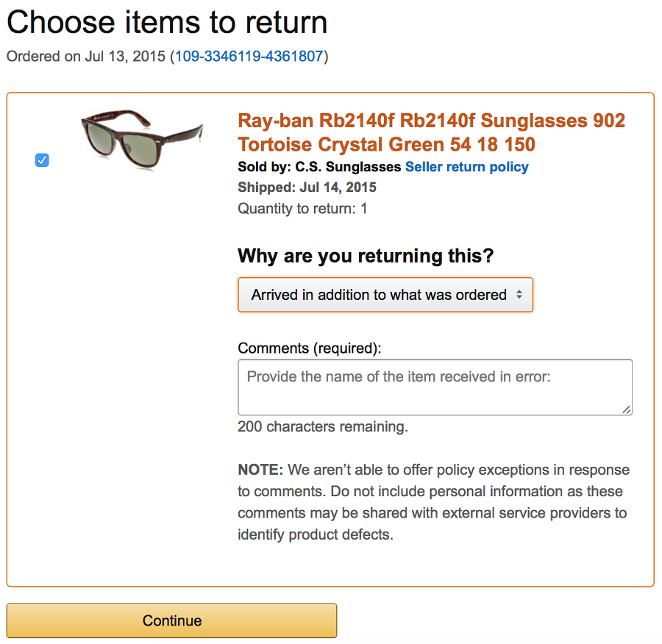662x644 pixels.
Task: Click the bold 'NOTE:' label
Action: click(x=260, y=470)
